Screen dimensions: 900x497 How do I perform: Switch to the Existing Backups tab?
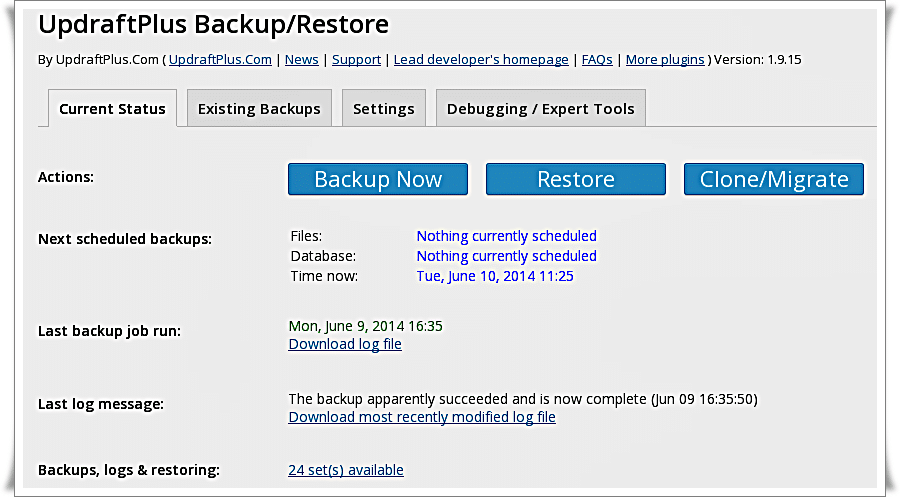[x=259, y=108]
